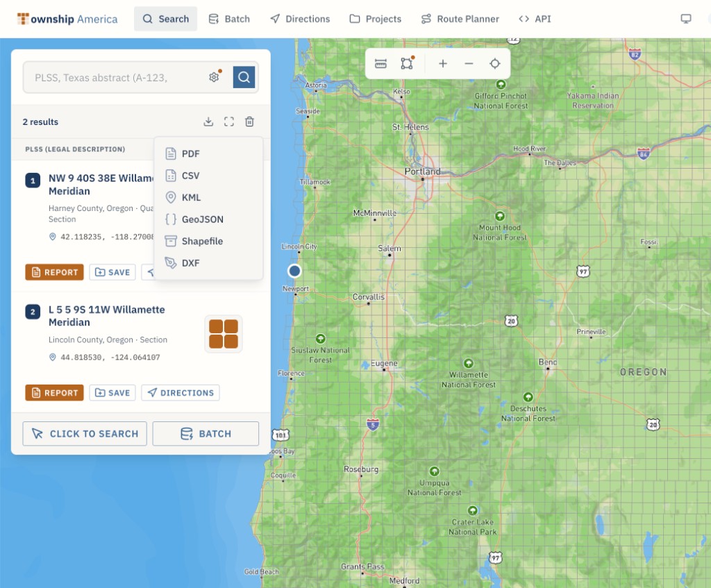711x588 pixels.
Task: Click the PLSS (LEGAL DESCRIPTION) column header
Action: pos(75,149)
